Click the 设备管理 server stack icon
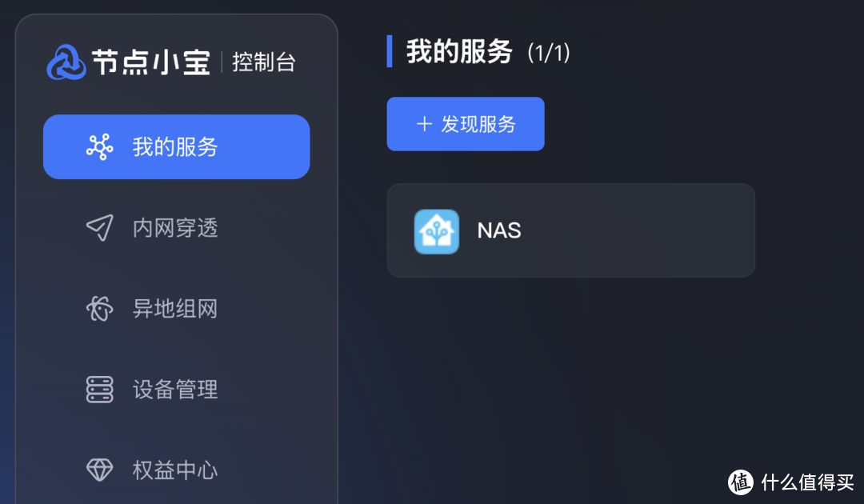864x504 pixels. tap(99, 390)
